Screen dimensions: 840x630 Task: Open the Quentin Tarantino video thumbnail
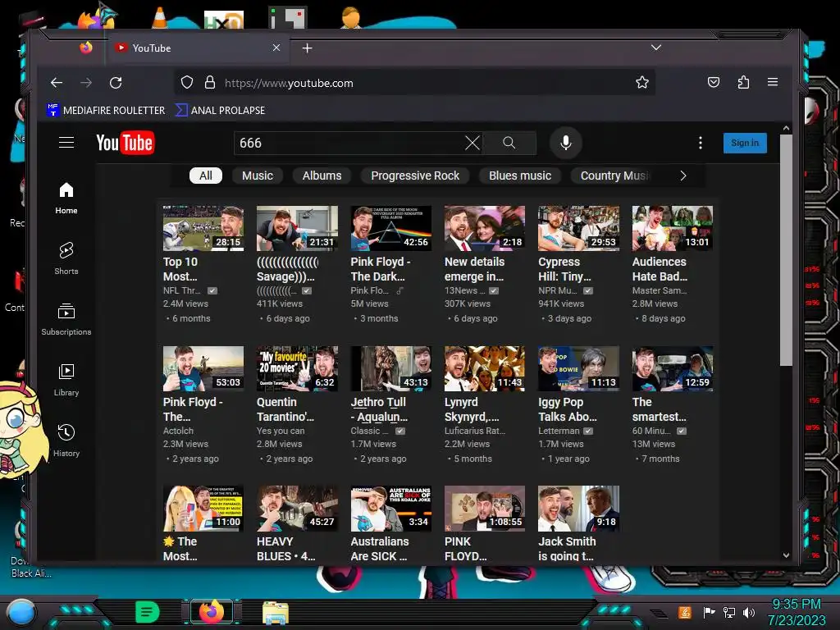297,368
